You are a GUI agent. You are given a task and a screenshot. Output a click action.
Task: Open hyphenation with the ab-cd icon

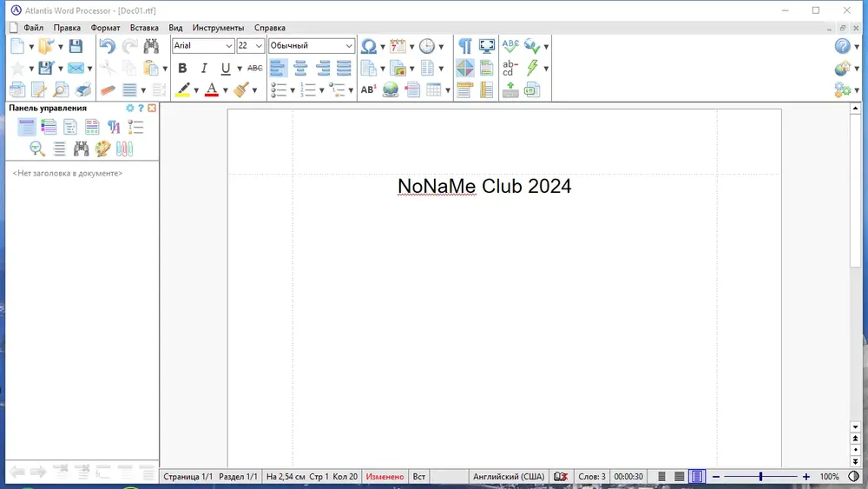pyautogui.click(x=510, y=68)
